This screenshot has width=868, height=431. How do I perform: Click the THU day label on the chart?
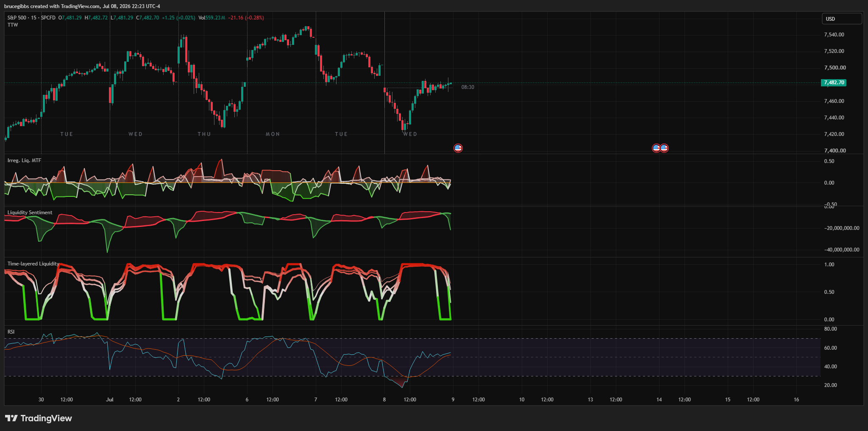coord(204,134)
